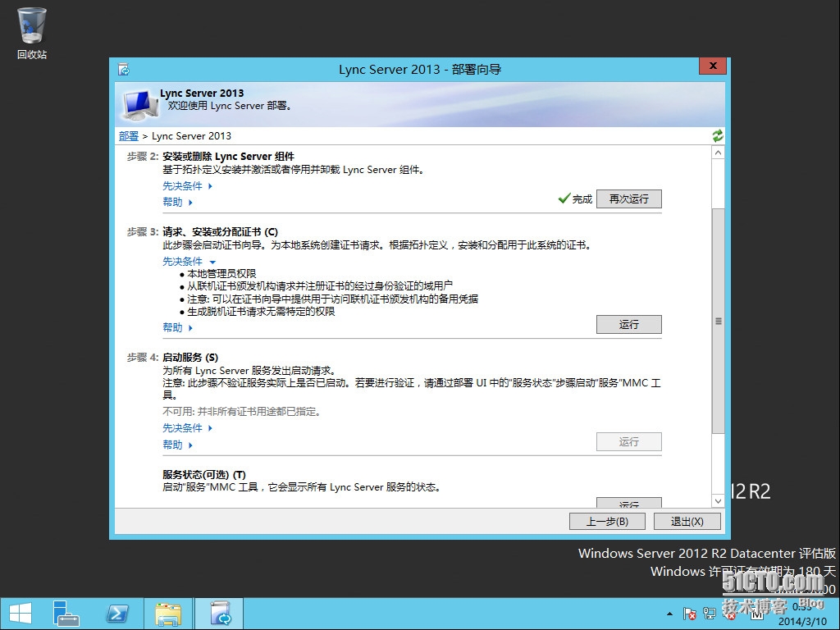Screen dimensions: 840x630
Task: Launch Server Manager from taskbar
Action: pos(66,614)
